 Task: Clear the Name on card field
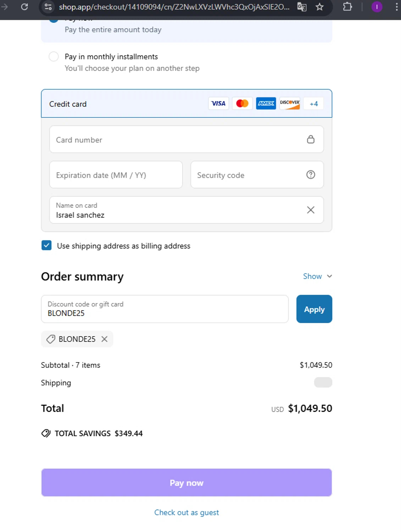click(311, 210)
